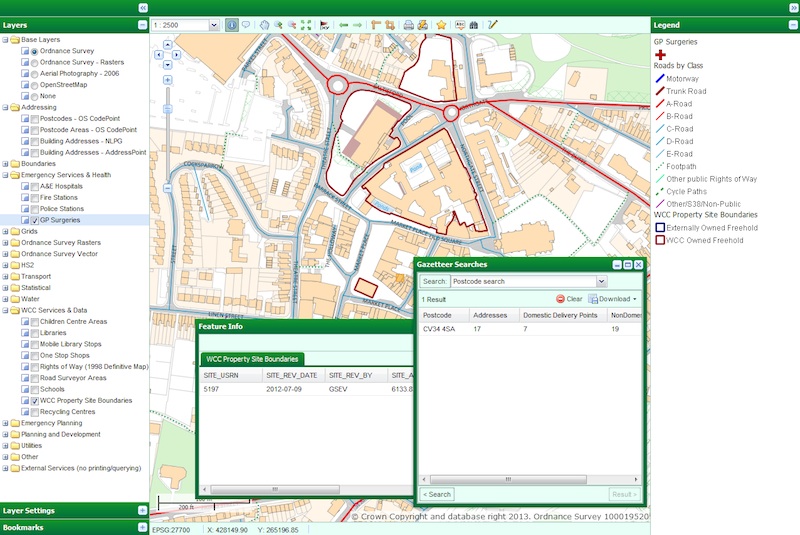Screen dimensions: 800x535
Task: Open the print map tool
Action: 408,25
